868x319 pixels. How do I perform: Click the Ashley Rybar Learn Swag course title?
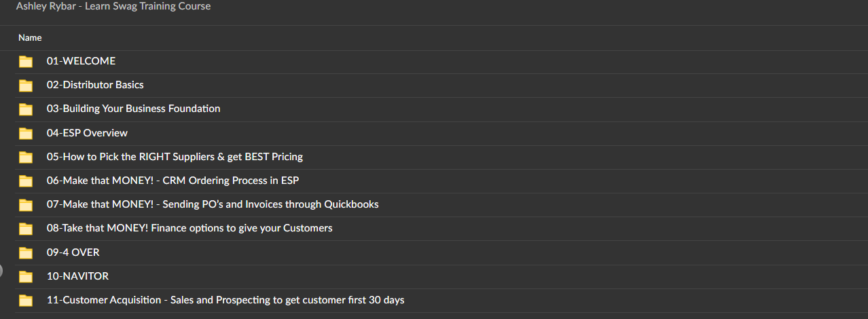pos(113,6)
